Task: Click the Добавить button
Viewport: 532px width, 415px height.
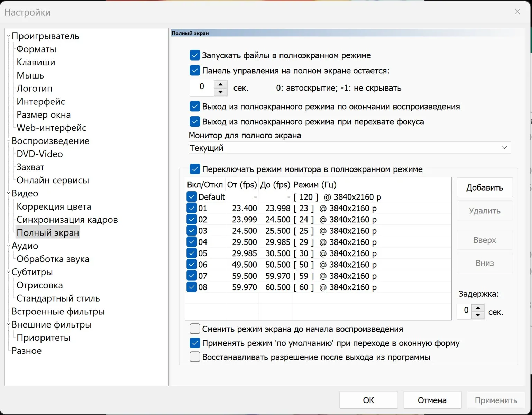Action: click(485, 187)
